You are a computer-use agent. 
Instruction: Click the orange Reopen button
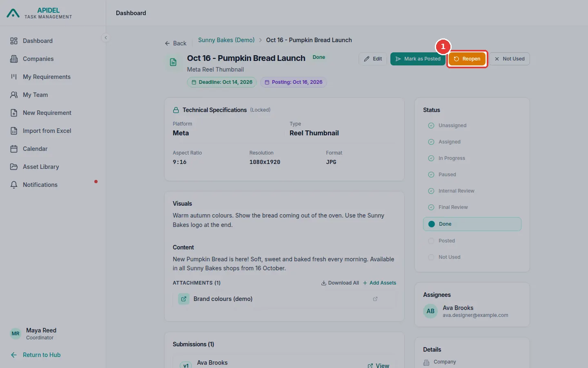(467, 59)
